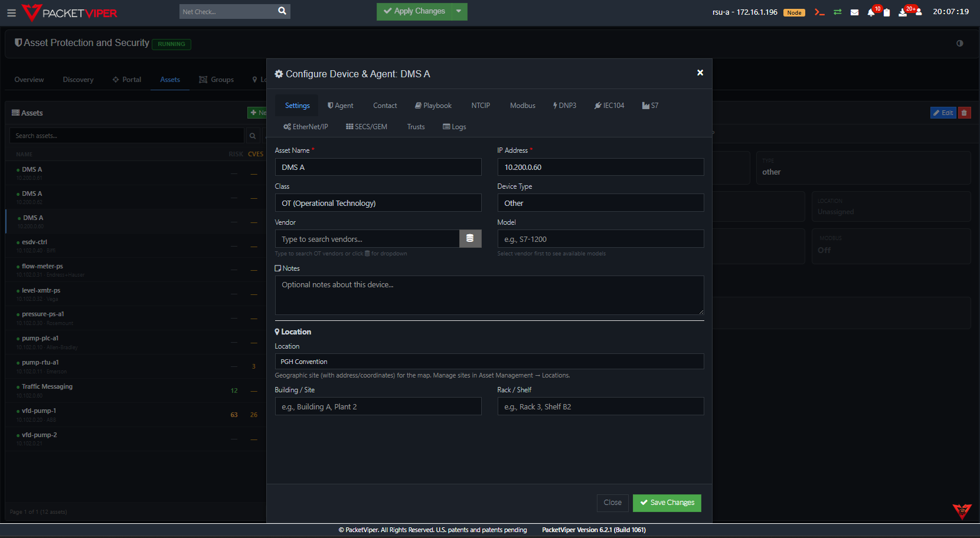Image resolution: width=980 pixels, height=538 pixels.
Task: Open the user profile icon
Action: pyautogui.click(x=919, y=12)
